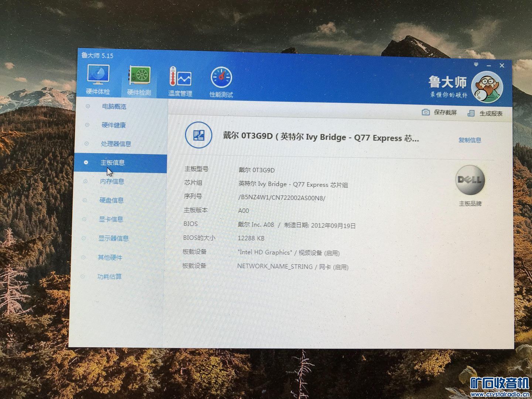
Task: Close the 鲁大师 window
Action: click(x=502, y=65)
